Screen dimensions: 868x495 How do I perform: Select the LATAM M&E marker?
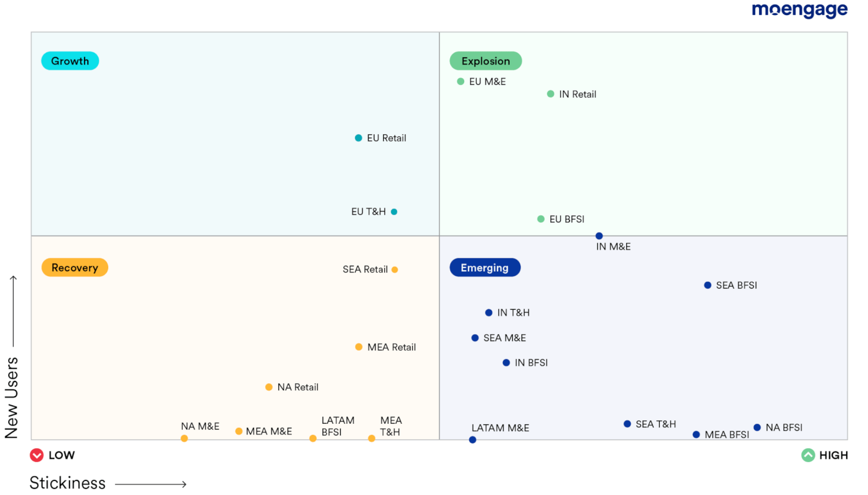472,439
